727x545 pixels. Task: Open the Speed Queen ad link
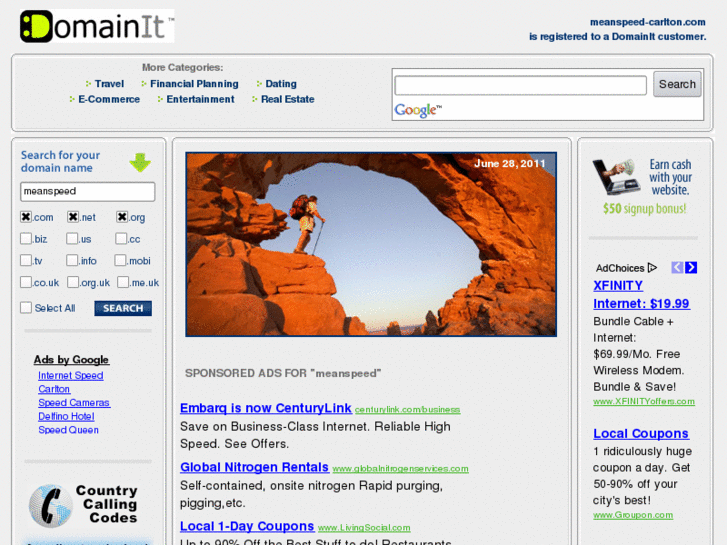click(x=68, y=430)
